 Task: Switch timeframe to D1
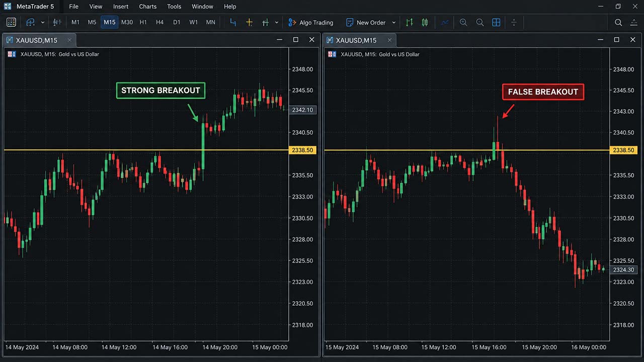(x=177, y=22)
